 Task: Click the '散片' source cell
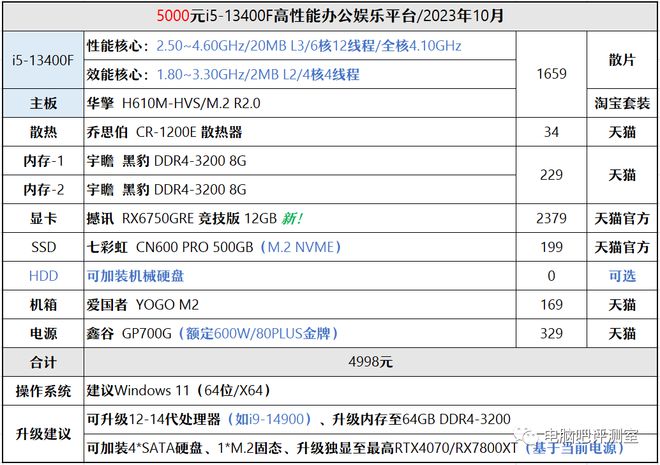[622, 60]
